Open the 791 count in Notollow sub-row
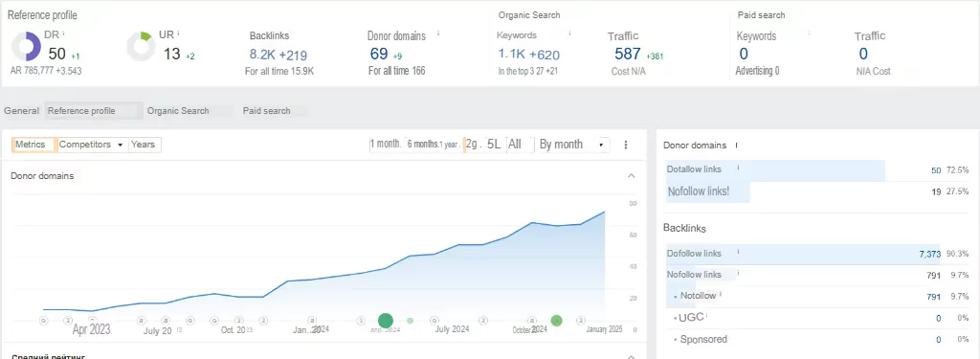Image resolution: width=980 pixels, height=359 pixels. (x=934, y=297)
